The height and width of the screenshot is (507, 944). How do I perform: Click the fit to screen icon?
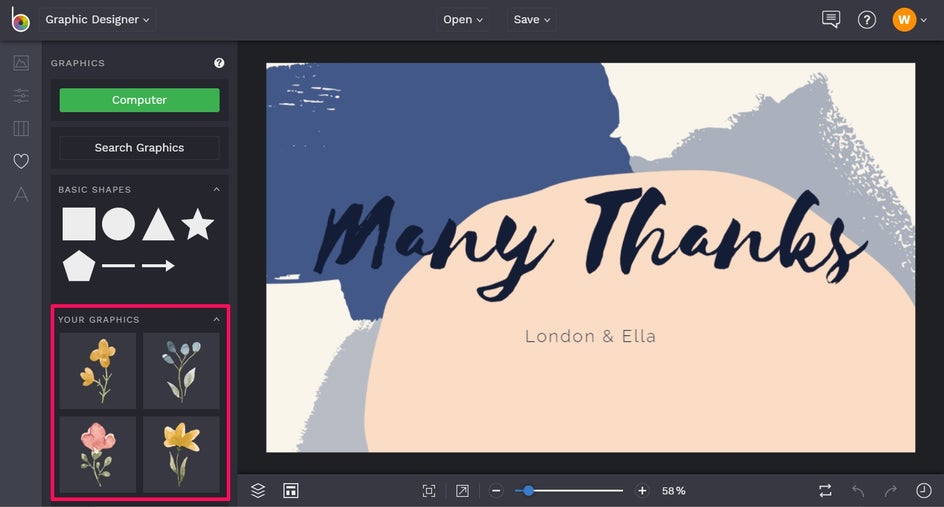tap(429, 491)
